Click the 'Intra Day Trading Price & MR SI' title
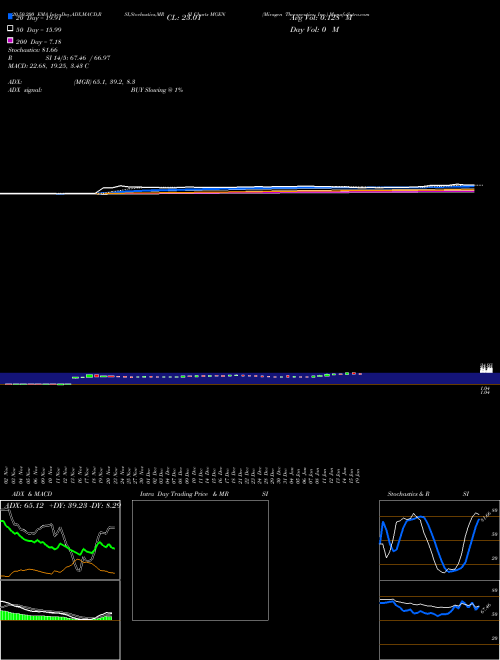The width and height of the screenshot is (500, 660). tap(204, 494)
